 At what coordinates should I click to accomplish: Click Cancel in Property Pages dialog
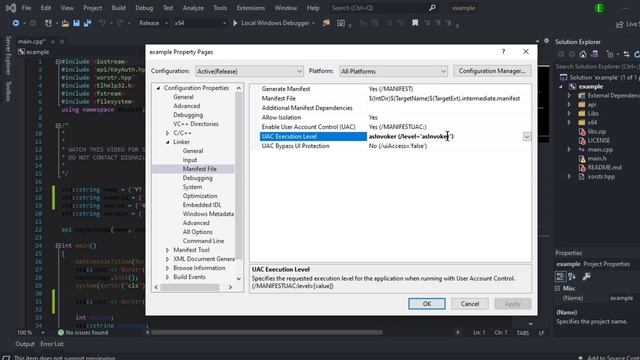[x=470, y=304]
